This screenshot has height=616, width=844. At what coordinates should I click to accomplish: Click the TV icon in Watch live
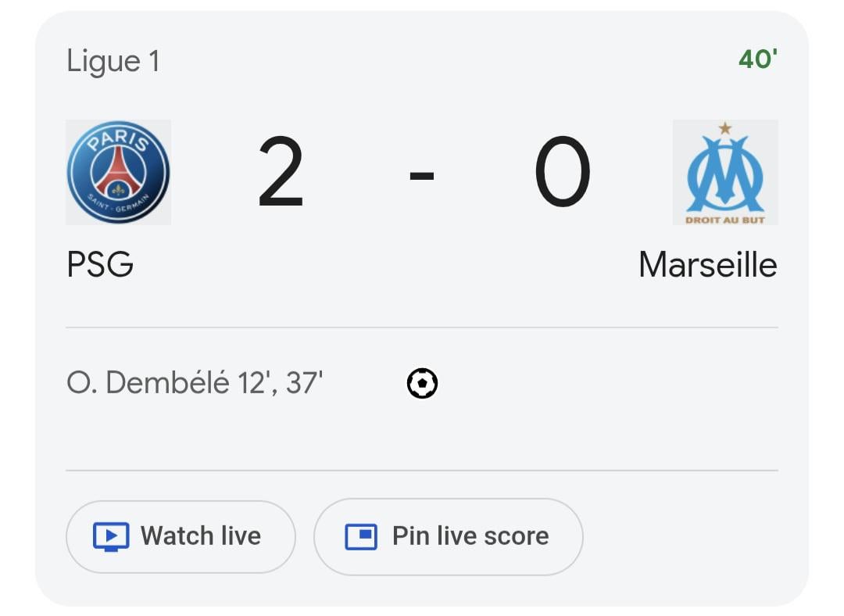pyautogui.click(x=111, y=537)
